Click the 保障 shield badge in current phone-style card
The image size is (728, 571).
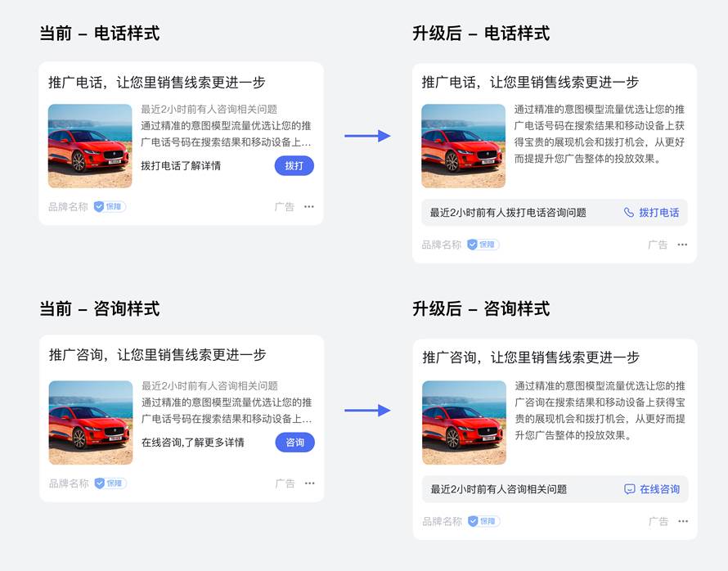110,207
